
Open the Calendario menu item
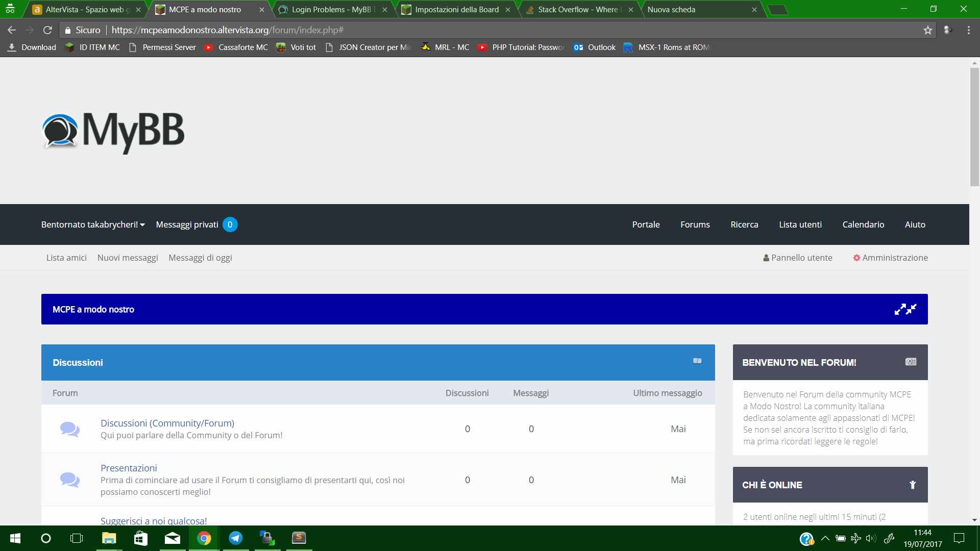pos(863,224)
